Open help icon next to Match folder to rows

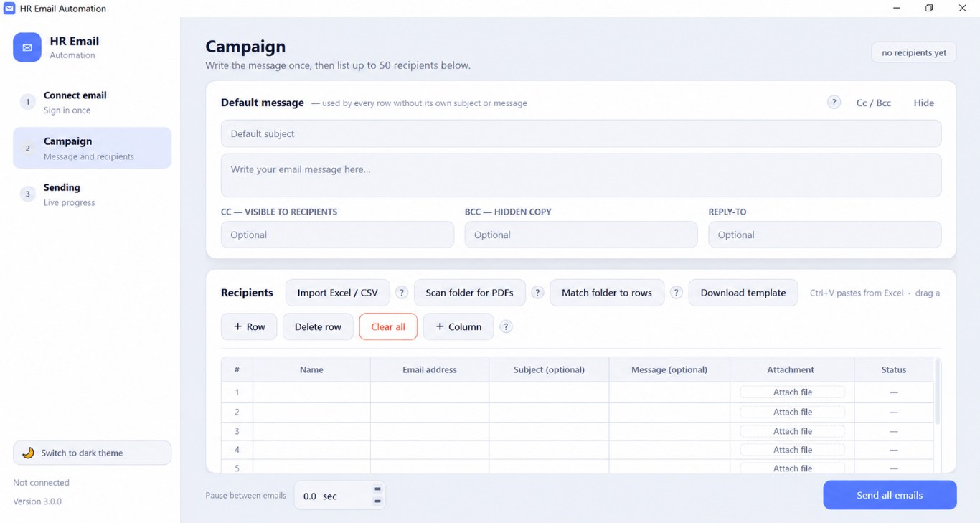676,293
